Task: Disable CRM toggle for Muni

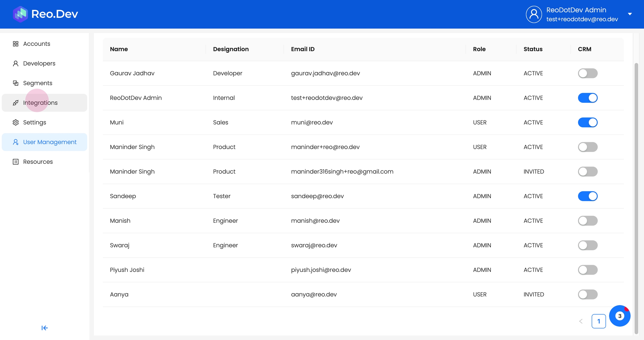Action: tap(588, 122)
